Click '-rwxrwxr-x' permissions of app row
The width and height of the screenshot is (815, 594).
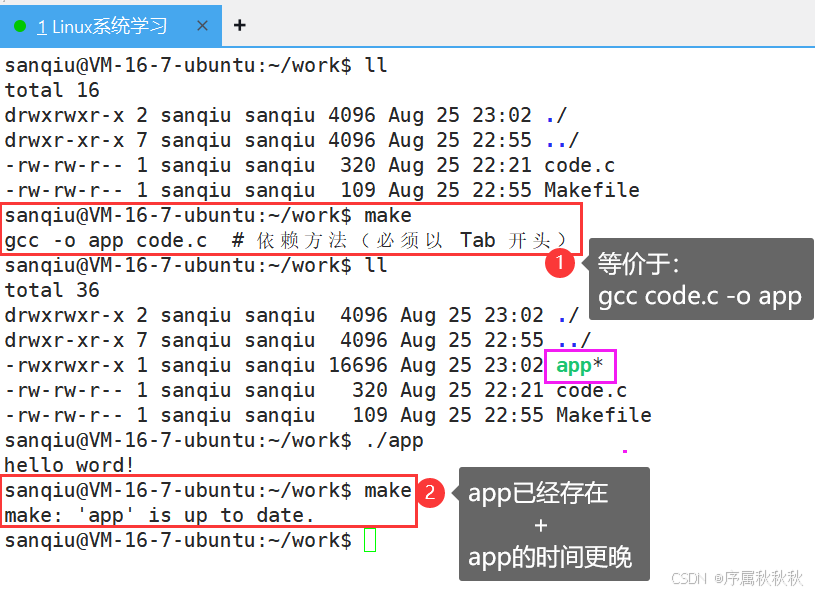[x=64, y=365]
